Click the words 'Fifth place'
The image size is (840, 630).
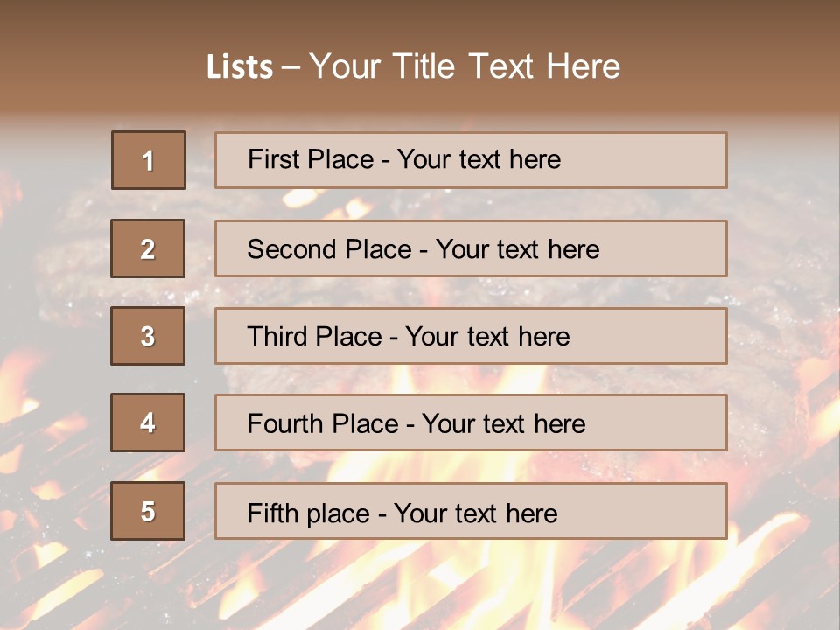[309, 514]
